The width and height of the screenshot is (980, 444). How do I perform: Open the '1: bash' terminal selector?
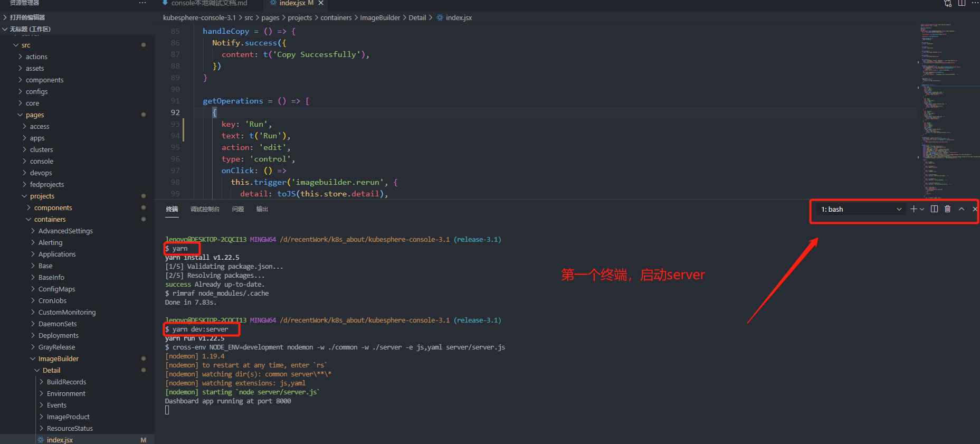861,209
